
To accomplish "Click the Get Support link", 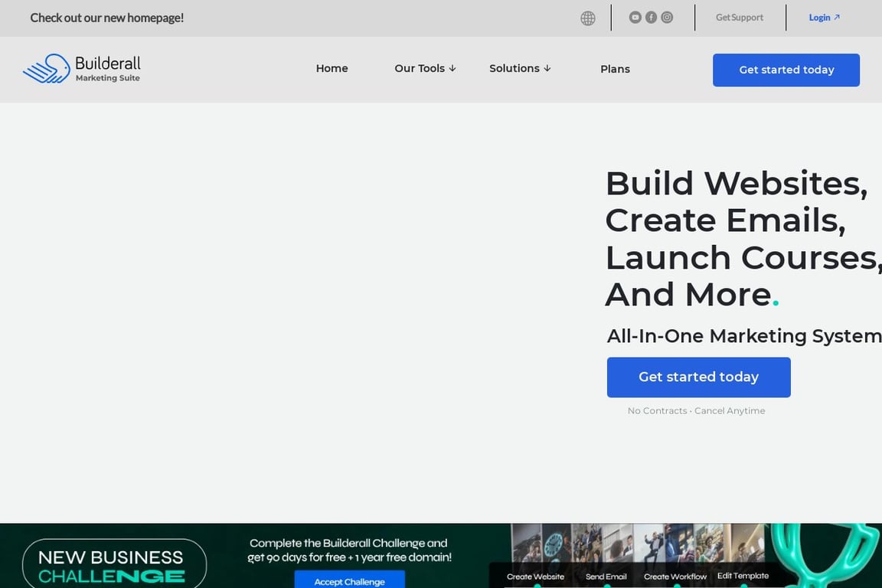I will 739,18.
